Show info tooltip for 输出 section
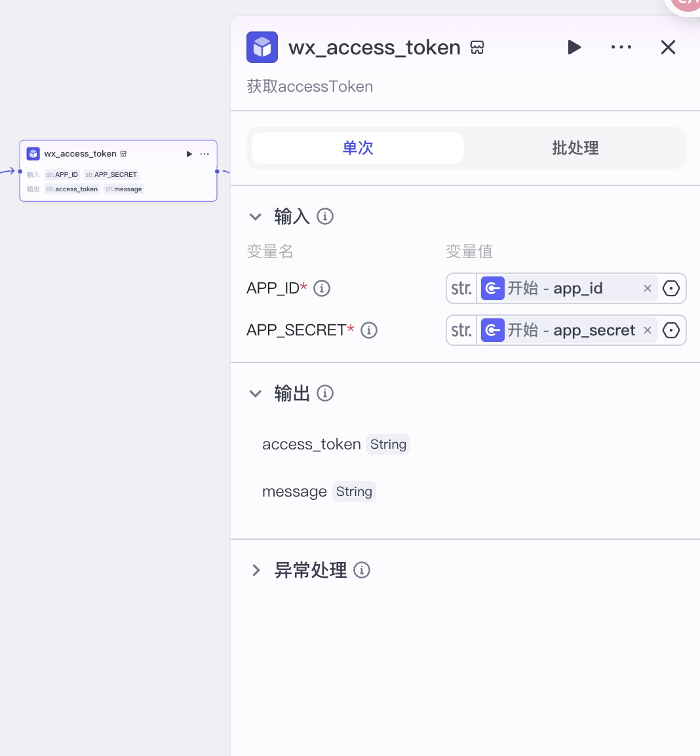 coord(325,394)
